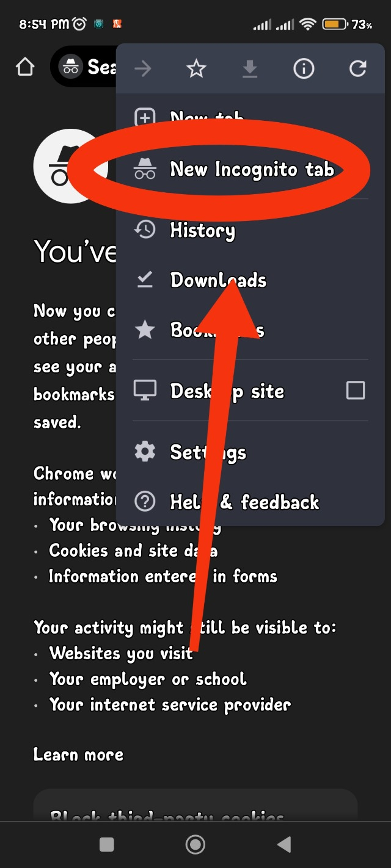Tap the Android home circle button
The image size is (391, 868).
coord(195,844)
